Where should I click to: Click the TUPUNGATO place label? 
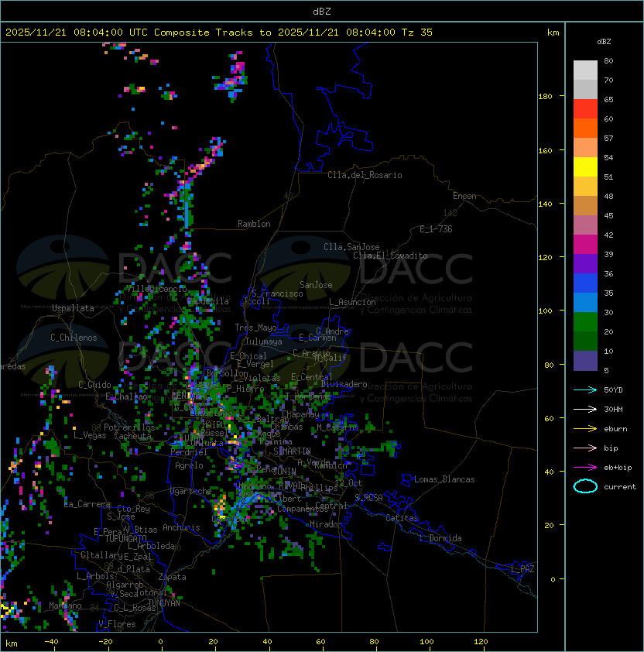125,539
